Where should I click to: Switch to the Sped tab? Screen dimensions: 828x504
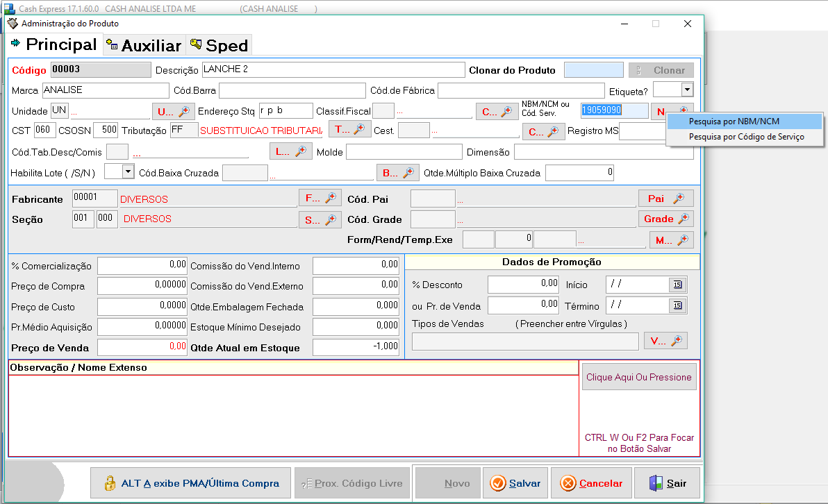pyautogui.click(x=219, y=46)
